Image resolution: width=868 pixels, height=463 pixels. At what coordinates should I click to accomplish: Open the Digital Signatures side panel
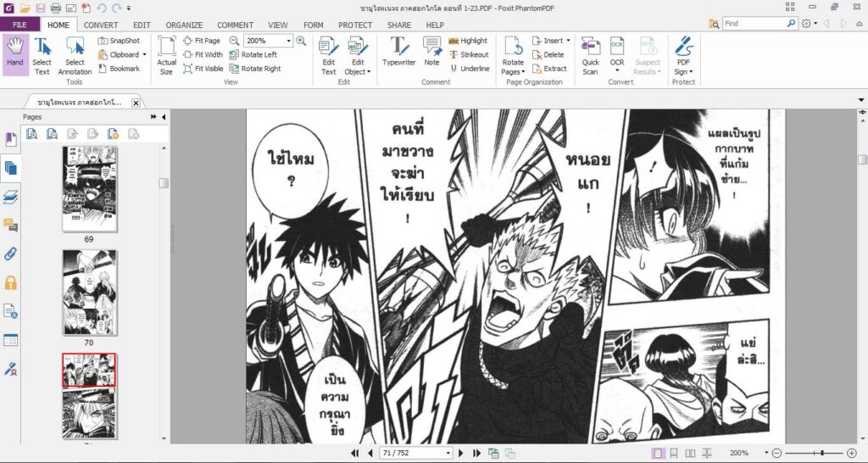pos(10,368)
